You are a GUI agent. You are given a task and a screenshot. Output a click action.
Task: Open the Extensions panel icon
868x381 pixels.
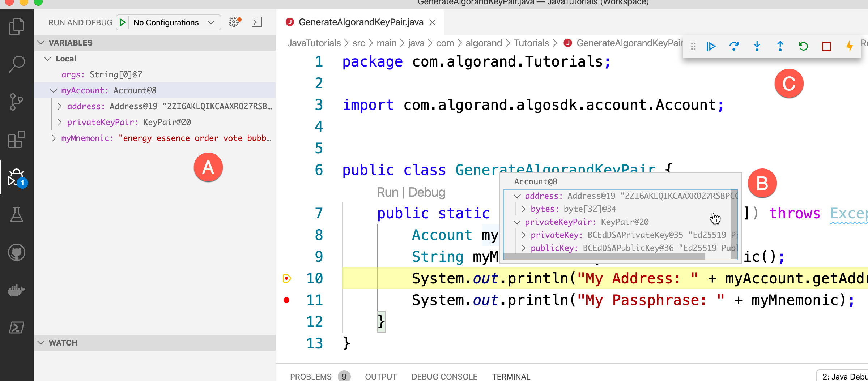(16, 140)
